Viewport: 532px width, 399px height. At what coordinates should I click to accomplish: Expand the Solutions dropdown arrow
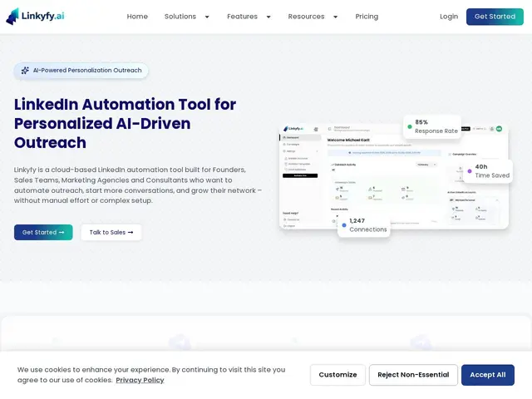pyautogui.click(x=207, y=17)
